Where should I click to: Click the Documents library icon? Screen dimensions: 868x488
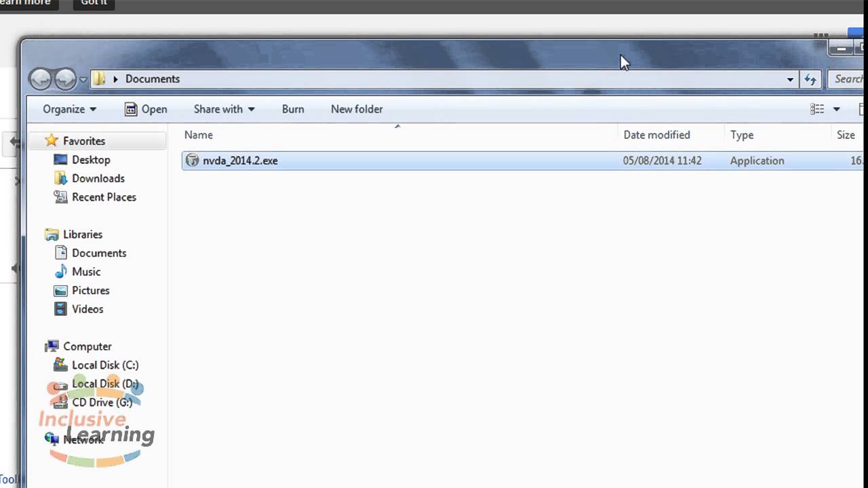pyautogui.click(x=60, y=253)
